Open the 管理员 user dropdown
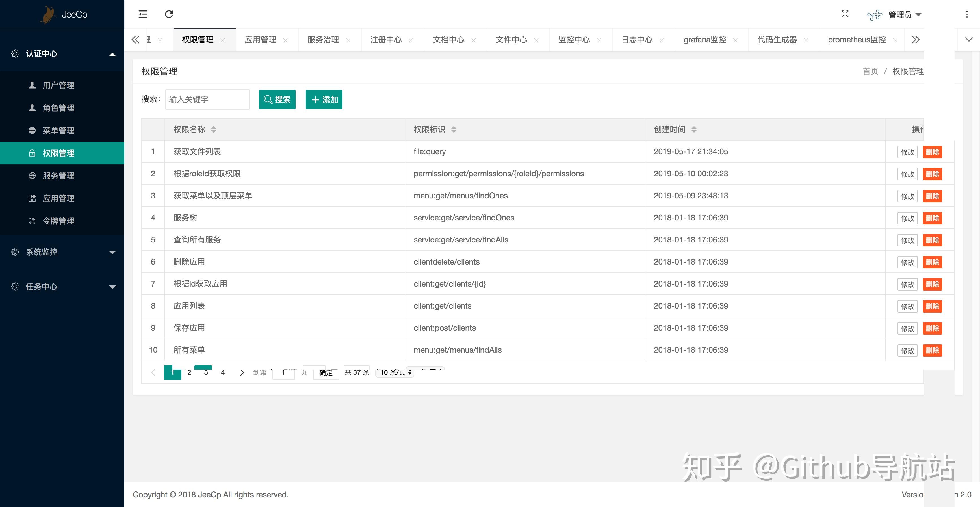980x507 pixels. [902, 14]
